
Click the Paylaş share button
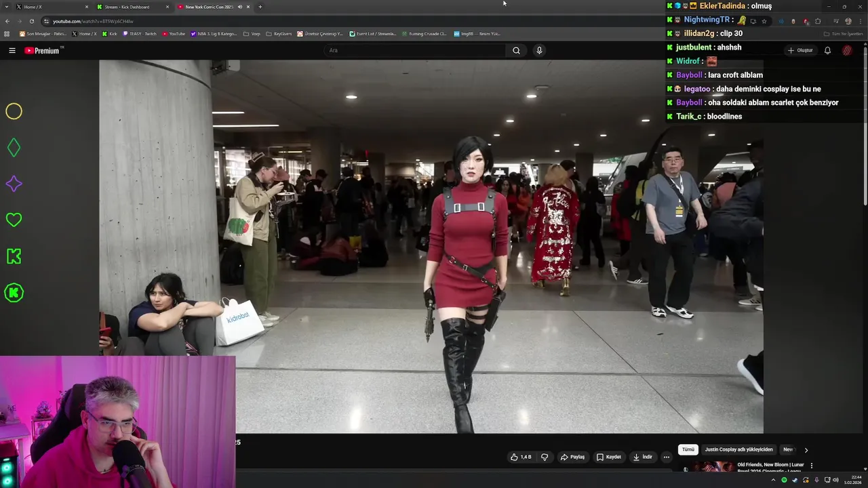572,457
